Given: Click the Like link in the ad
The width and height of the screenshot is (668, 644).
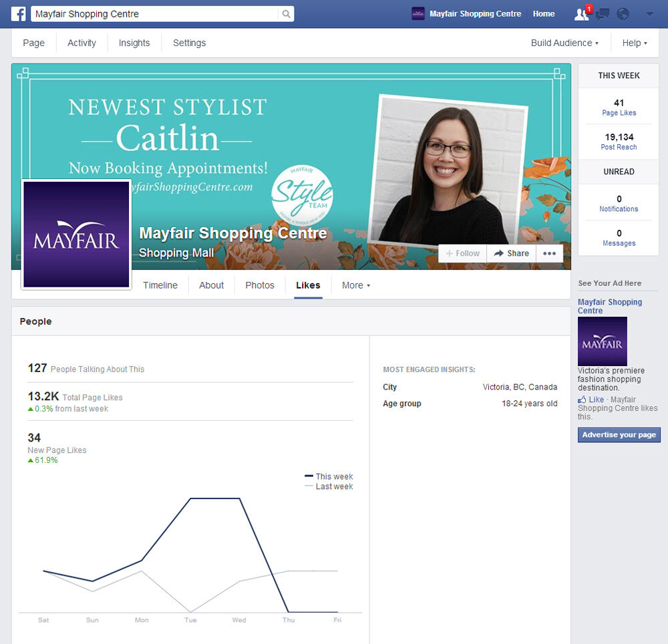Looking at the screenshot, I should point(596,399).
